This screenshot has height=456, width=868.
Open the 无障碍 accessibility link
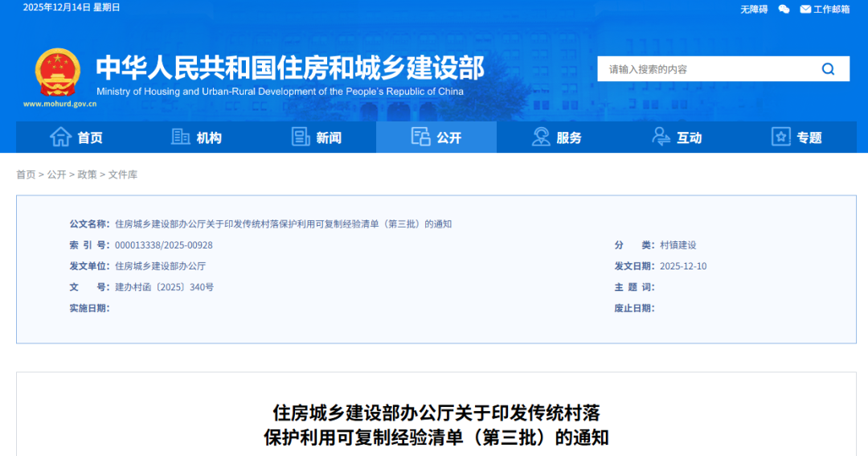754,9
